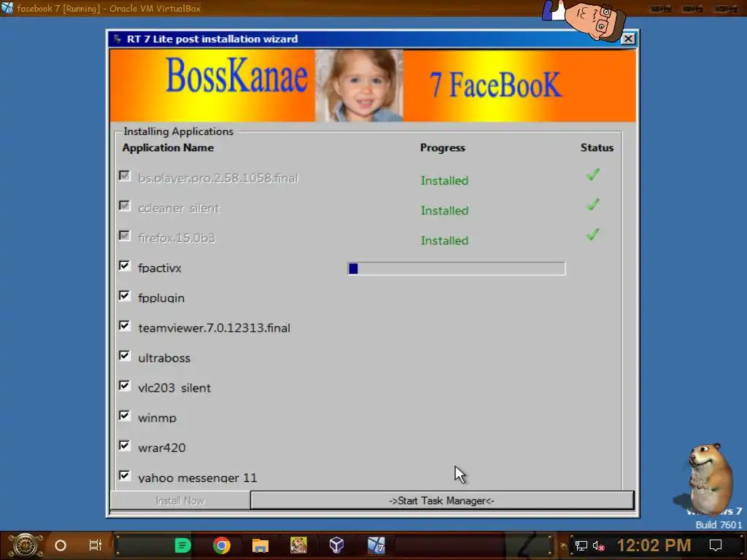Click the 12:02 PM clock

(x=654, y=545)
